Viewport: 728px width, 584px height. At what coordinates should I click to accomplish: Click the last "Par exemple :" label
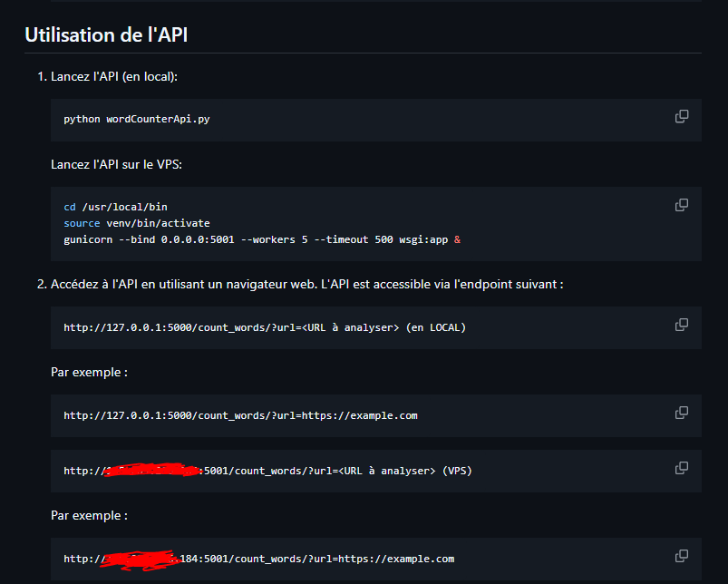pos(89,515)
